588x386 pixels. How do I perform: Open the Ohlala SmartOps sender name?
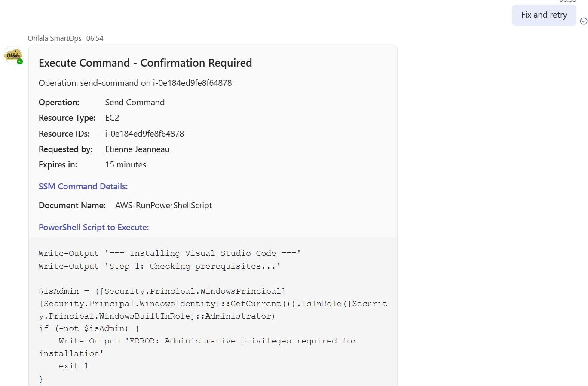(x=55, y=38)
